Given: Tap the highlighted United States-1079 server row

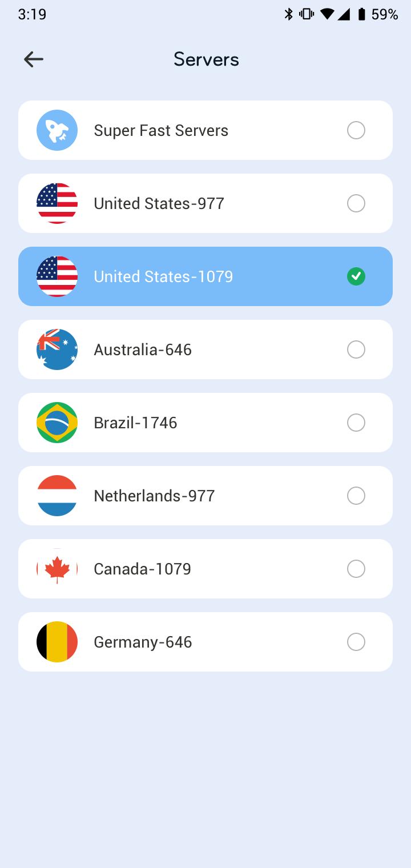Looking at the screenshot, I should pyautogui.click(x=205, y=276).
